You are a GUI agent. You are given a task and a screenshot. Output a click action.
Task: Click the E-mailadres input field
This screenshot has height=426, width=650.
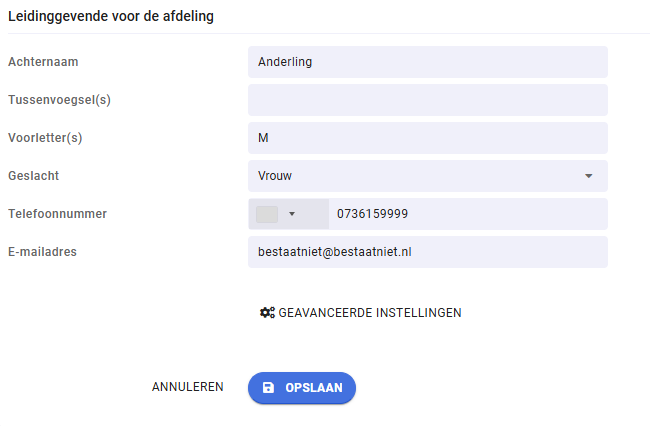click(x=428, y=252)
